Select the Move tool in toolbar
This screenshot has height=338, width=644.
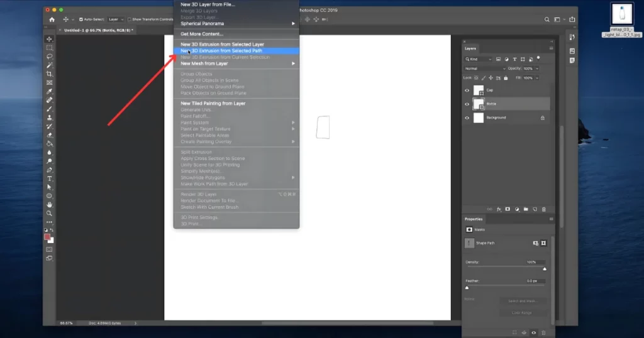click(x=49, y=39)
